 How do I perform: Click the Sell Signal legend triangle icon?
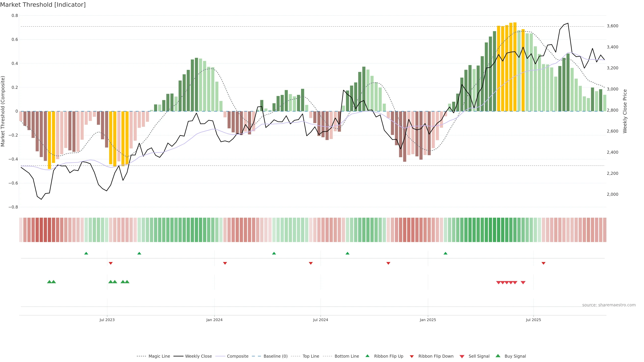[x=462, y=356]
